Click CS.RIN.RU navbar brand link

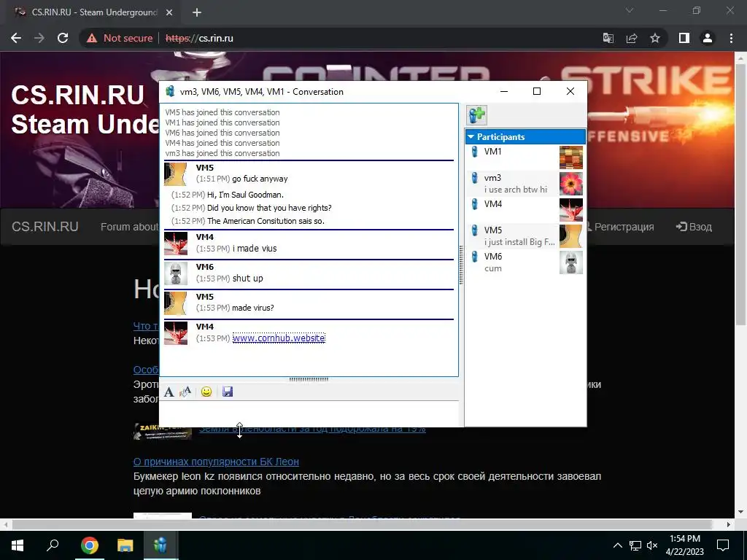click(x=44, y=227)
